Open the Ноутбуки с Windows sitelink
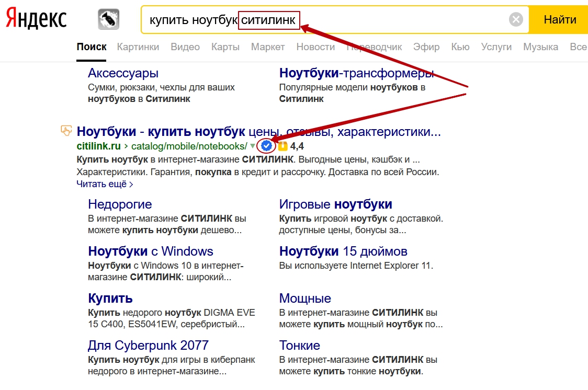 click(150, 251)
